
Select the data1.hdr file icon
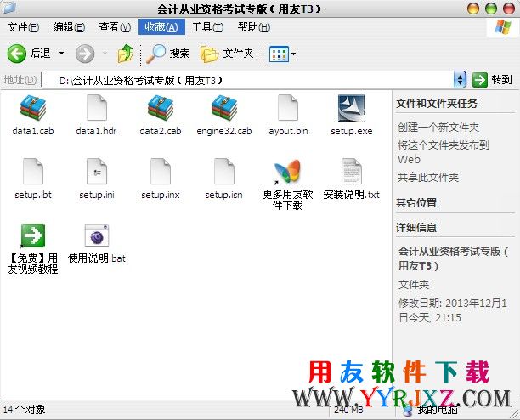click(97, 107)
